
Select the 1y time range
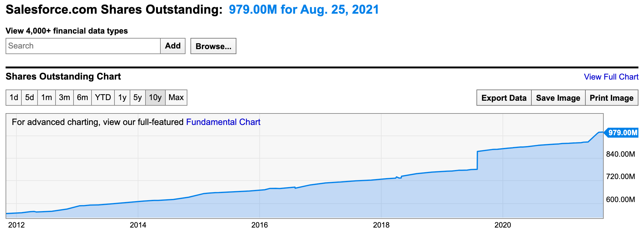coord(122,98)
